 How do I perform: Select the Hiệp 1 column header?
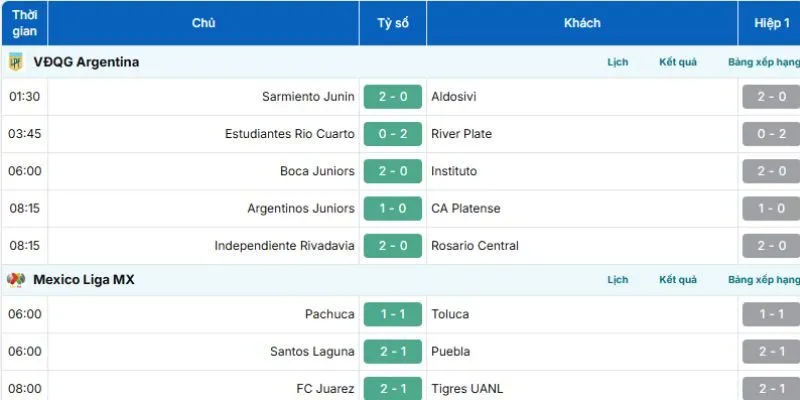pos(771,23)
